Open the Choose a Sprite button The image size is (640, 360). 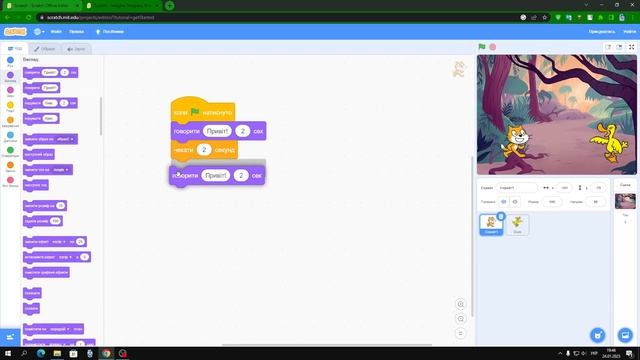pyautogui.click(x=598, y=335)
